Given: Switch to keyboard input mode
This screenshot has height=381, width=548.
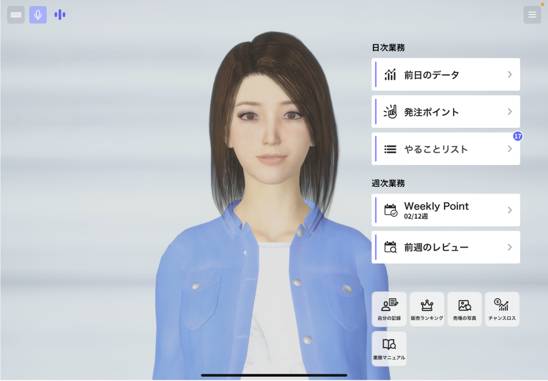Looking at the screenshot, I should [x=16, y=15].
